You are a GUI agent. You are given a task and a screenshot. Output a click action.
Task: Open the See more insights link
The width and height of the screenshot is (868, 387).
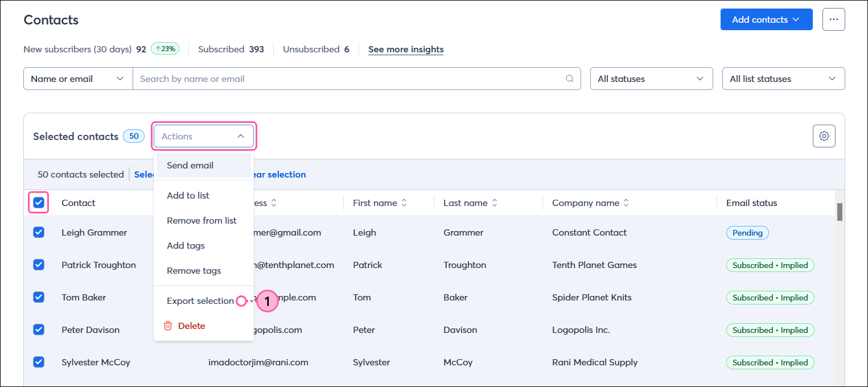point(405,49)
